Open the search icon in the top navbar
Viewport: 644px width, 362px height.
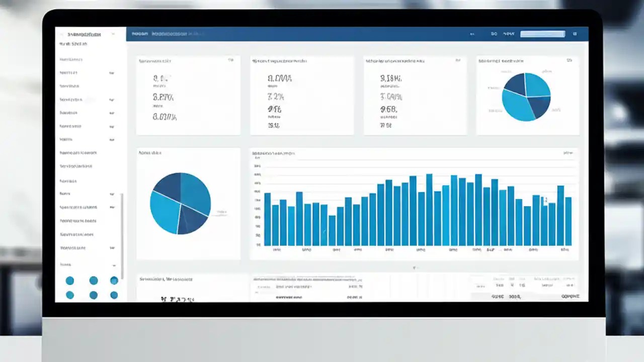[494, 34]
